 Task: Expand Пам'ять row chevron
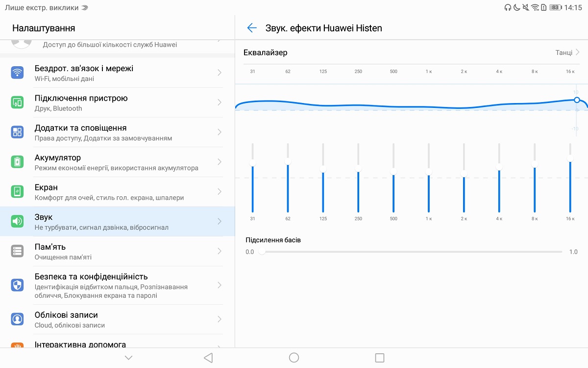[220, 251]
